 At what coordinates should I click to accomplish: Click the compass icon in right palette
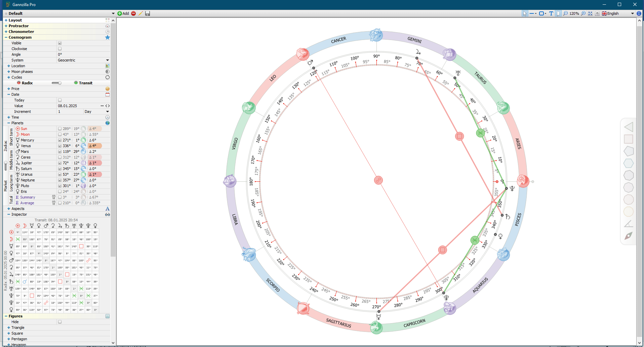[629, 236]
